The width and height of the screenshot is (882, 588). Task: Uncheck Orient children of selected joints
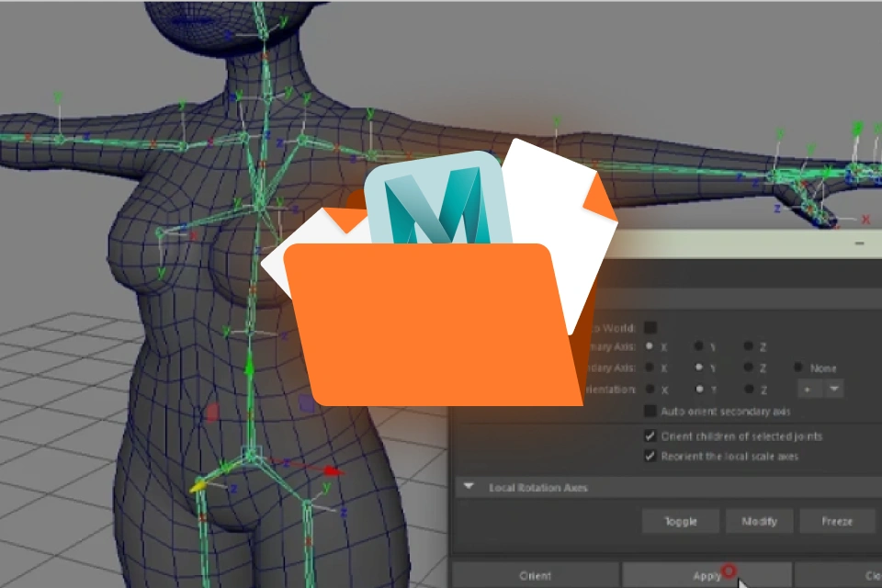(650, 436)
